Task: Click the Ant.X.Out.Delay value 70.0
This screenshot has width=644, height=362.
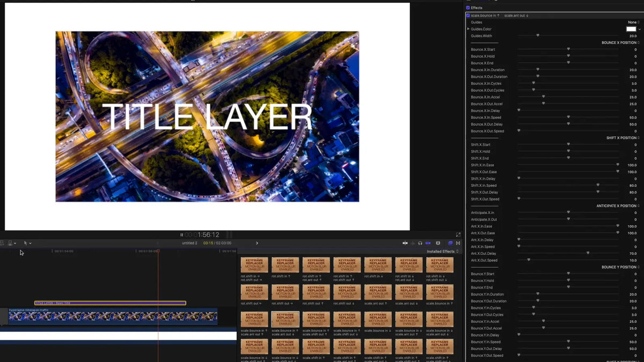Action: click(x=633, y=254)
